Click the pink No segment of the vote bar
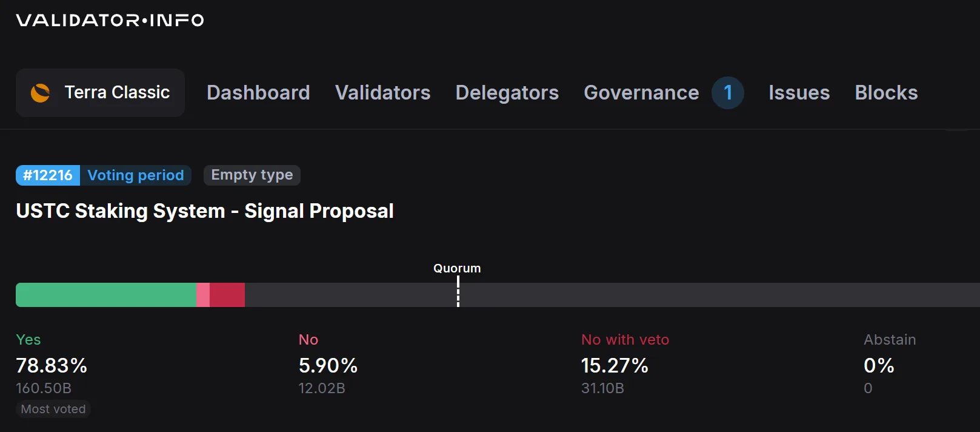Screen dimensions: 980x432 pos(203,295)
